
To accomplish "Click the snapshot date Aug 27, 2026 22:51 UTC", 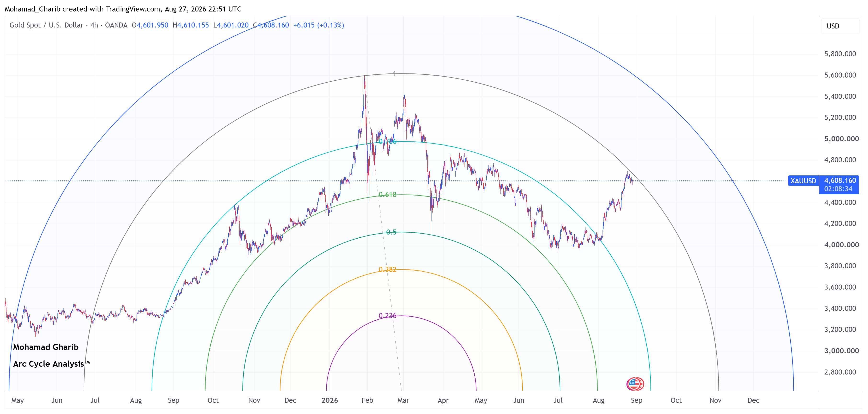I will tap(203, 9).
